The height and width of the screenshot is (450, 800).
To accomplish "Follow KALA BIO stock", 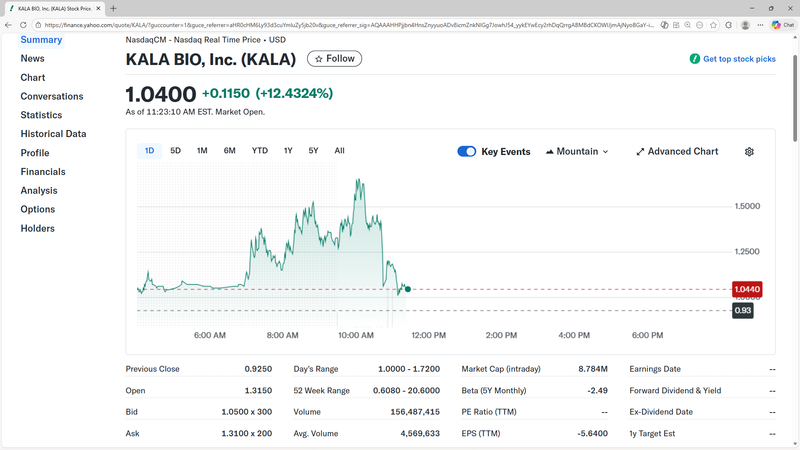I will (334, 59).
